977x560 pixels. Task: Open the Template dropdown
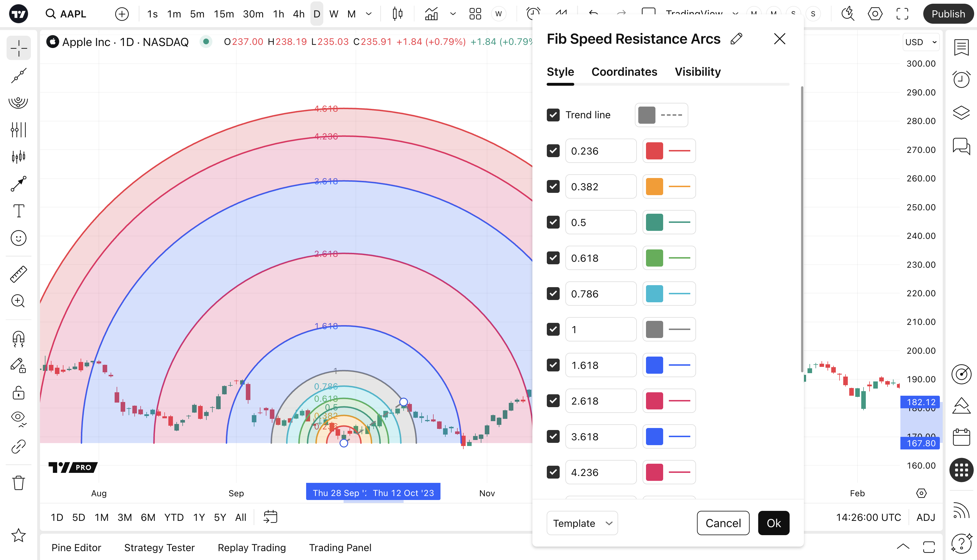point(582,523)
